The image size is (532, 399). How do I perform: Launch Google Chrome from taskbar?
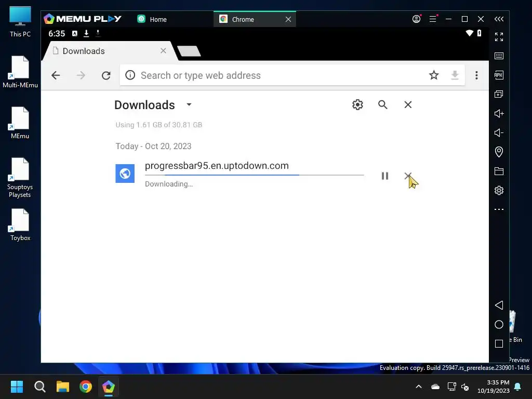pyautogui.click(x=86, y=387)
